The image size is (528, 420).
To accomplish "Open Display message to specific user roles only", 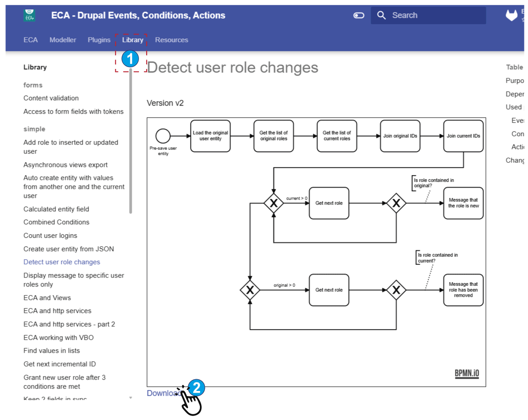I will 74,280.
